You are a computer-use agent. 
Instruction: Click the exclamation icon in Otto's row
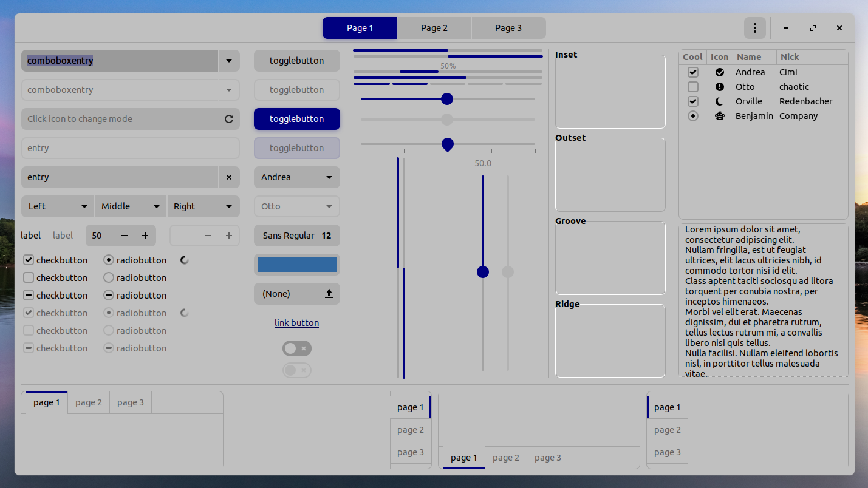719,86
